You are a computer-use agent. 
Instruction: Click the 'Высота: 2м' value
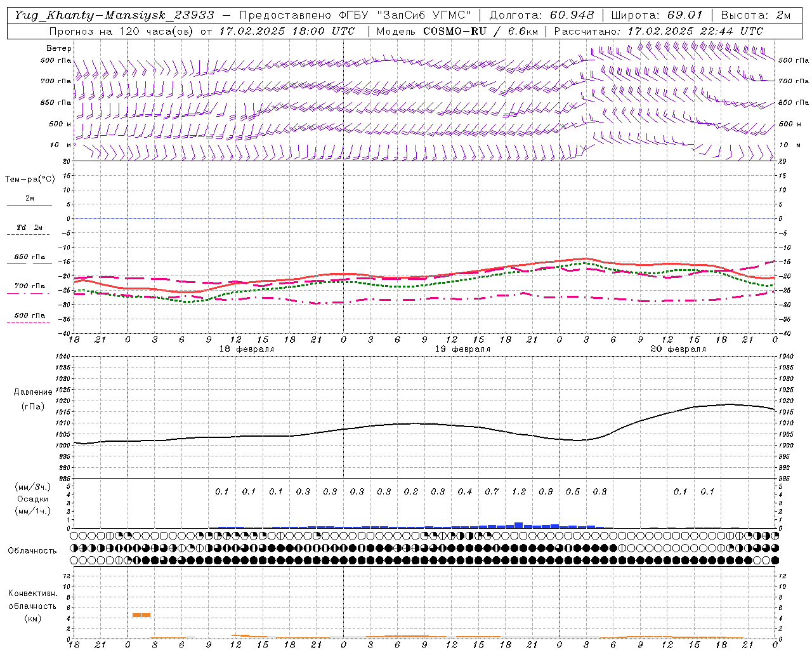pyautogui.click(x=756, y=15)
